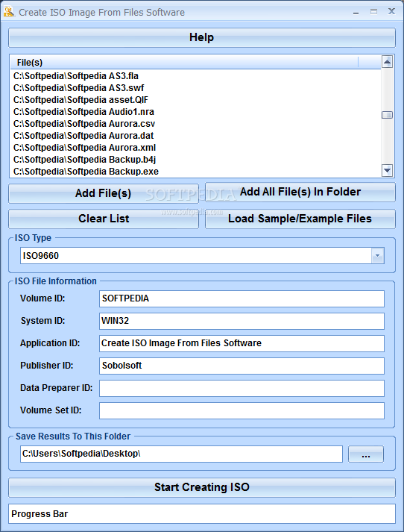The image size is (404, 532).
Task: Click Add All File(s) In Folder
Action: point(300,192)
